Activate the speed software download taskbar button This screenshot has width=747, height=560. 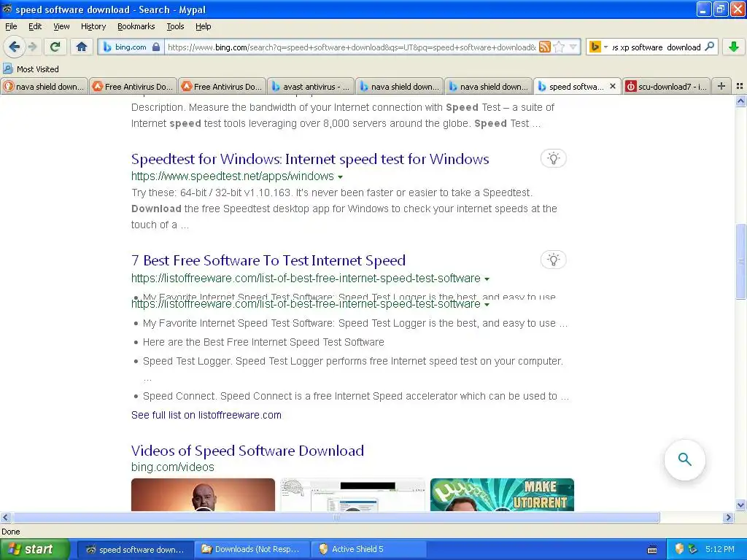(x=136, y=549)
